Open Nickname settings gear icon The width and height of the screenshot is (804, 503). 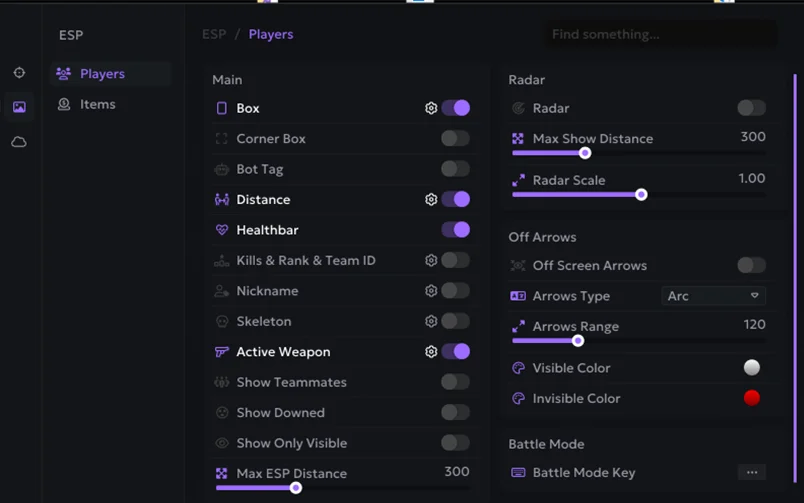(x=431, y=291)
